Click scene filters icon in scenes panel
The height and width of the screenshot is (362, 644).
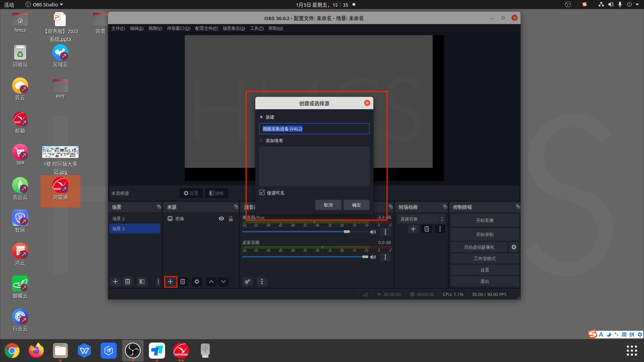point(142,282)
